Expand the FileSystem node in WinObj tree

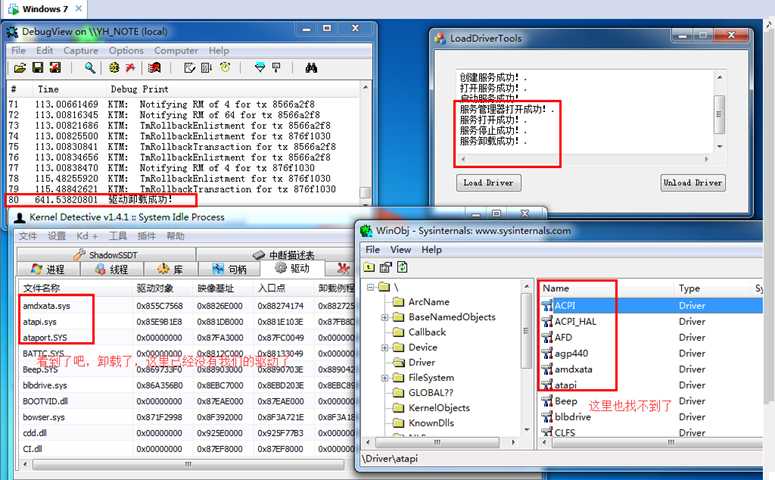pos(385,378)
